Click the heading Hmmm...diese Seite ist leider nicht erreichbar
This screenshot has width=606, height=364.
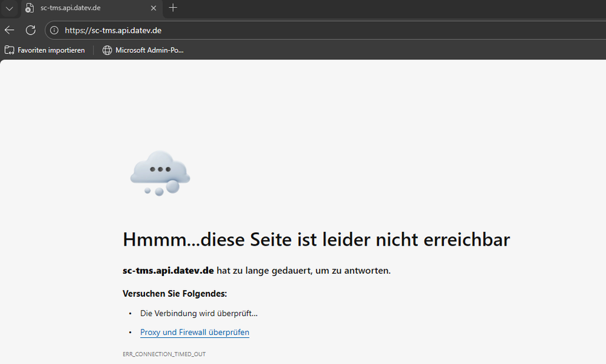coord(316,240)
